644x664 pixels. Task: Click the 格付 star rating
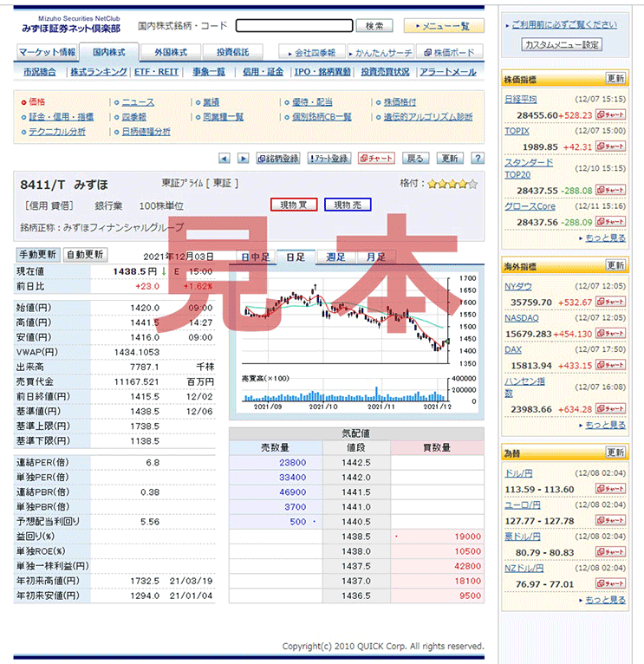pos(452,185)
